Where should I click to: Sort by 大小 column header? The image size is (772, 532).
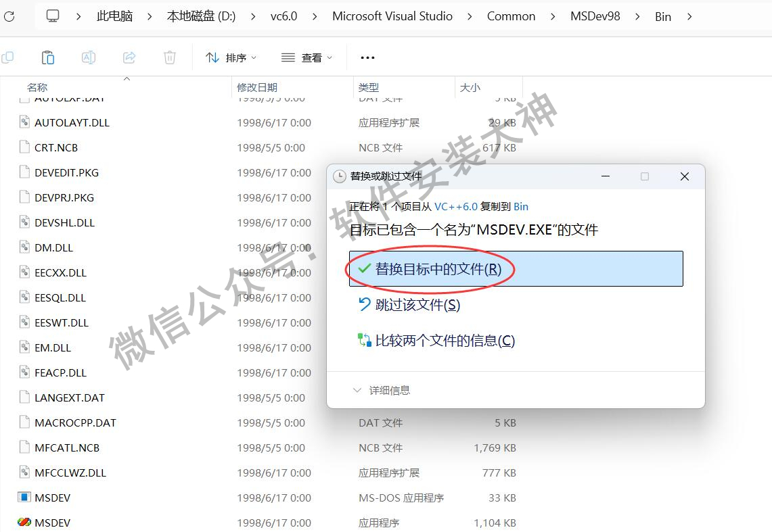coord(470,87)
